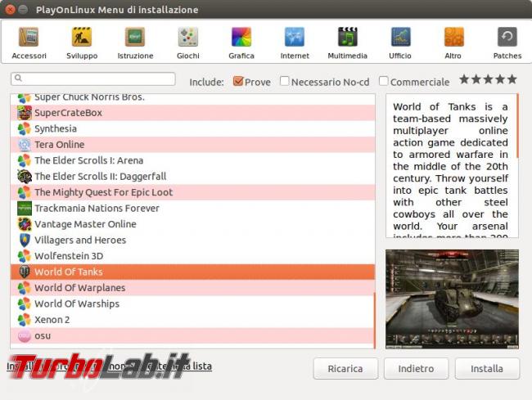Select The Elder Scrolls I: Arena
This screenshot has height=400, width=532.
point(192,160)
